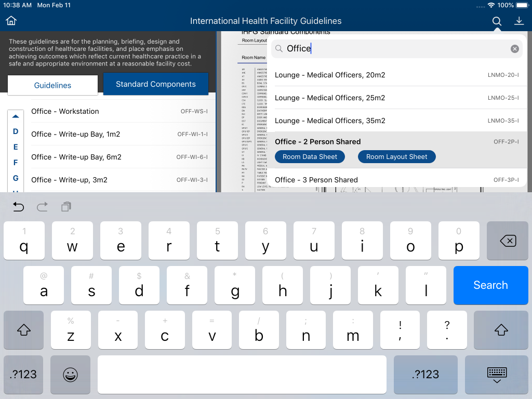The height and width of the screenshot is (399, 532).
Task: Tap the keyboard paste clipboard icon
Action: click(66, 207)
